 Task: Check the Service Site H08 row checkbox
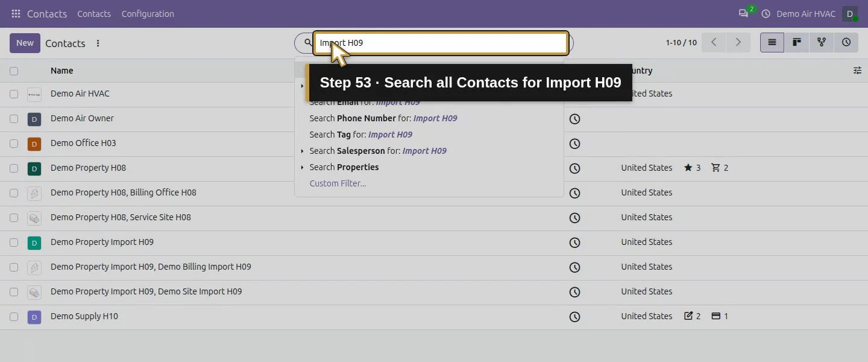click(x=14, y=217)
